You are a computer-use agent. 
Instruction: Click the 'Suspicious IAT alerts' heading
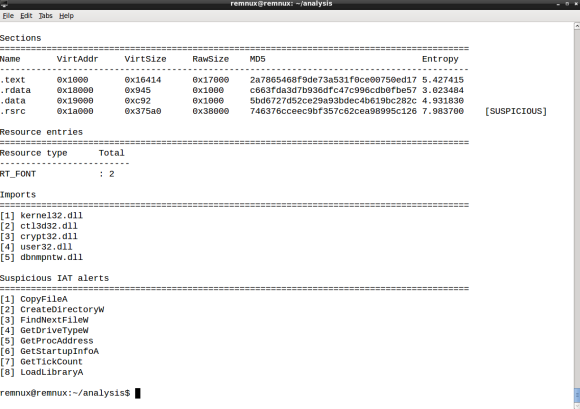(54, 278)
